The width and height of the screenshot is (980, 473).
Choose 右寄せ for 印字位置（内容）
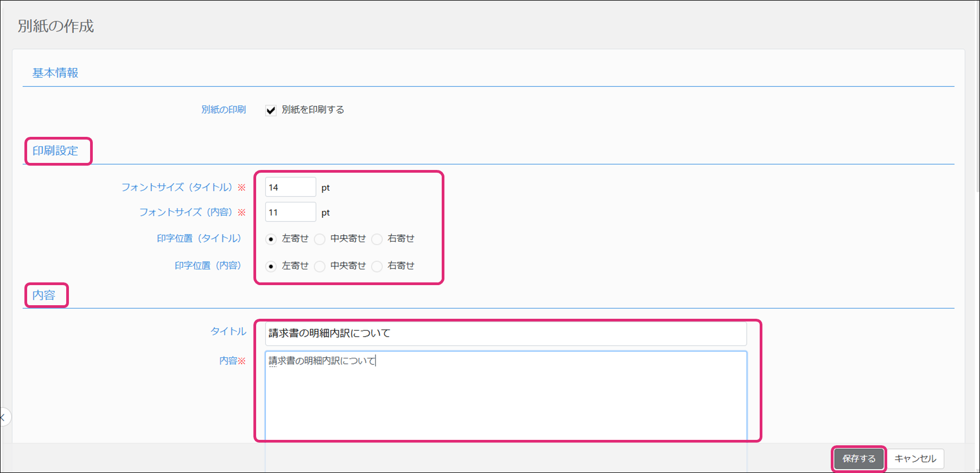click(377, 266)
